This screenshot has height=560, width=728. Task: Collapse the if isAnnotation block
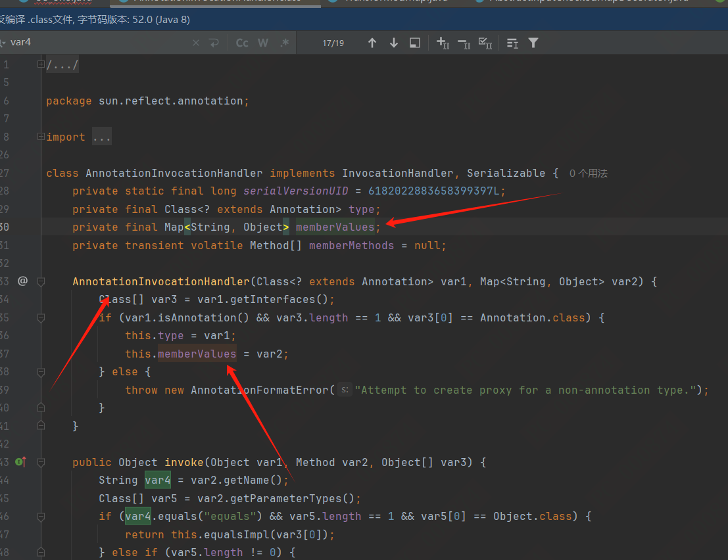(41, 318)
